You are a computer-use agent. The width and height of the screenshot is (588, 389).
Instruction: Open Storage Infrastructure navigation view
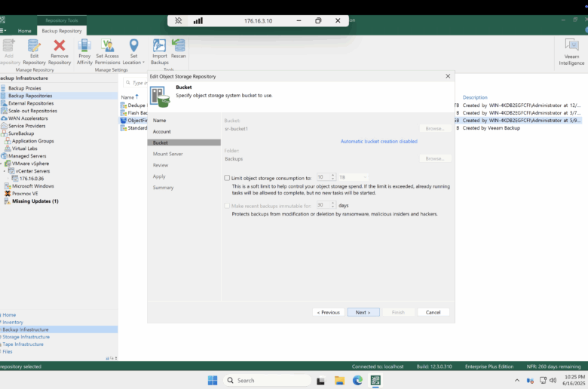(26, 337)
